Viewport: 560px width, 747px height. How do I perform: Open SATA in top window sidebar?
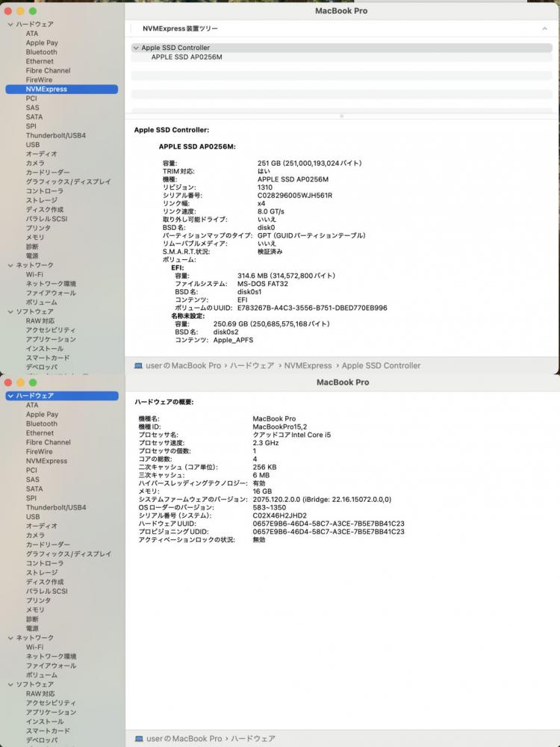34,117
